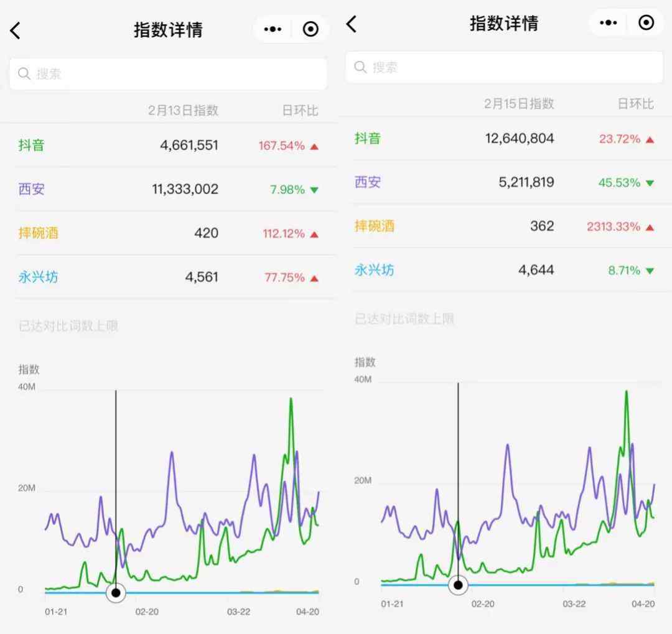Viewport: 672px width, 634px height.
Task: Click the red up arrow beside 2313.33%
Action: coord(650,227)
